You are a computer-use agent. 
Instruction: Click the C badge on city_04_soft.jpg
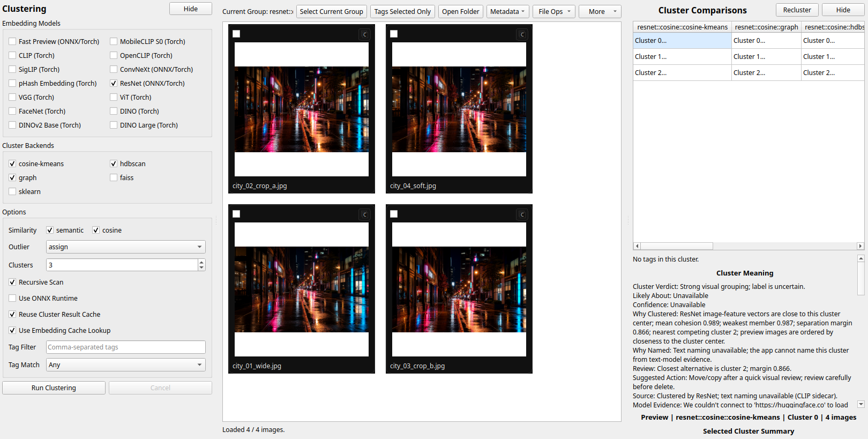click(522, 34)
